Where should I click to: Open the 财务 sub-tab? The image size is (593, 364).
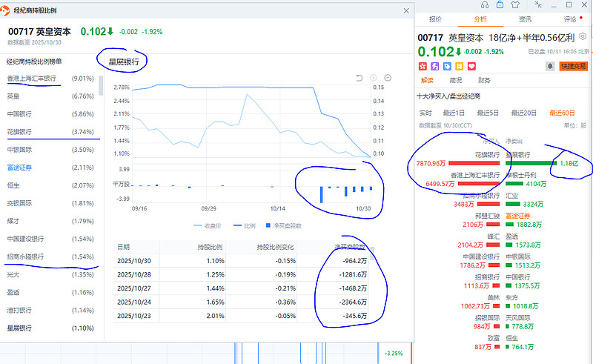[484, 80]
